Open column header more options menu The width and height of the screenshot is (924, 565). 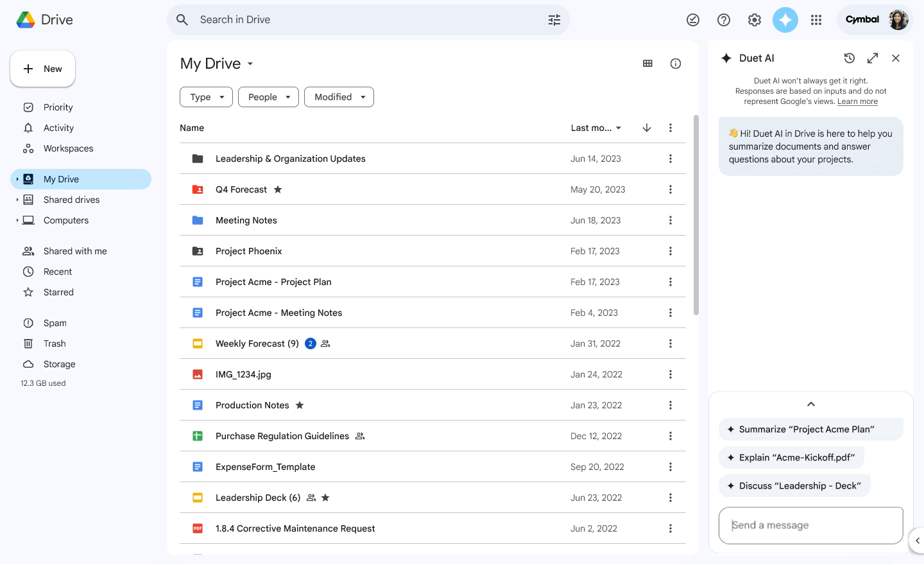coord(671,128)
